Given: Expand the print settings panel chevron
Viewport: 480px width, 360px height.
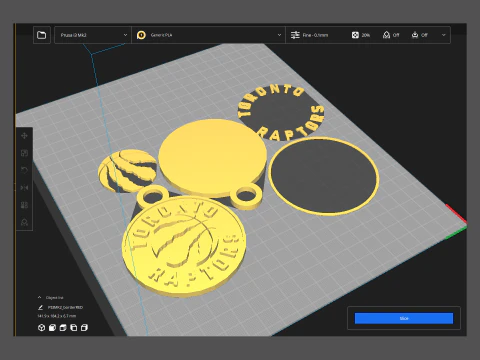Looking at the screenshot, I should point(443,35).
